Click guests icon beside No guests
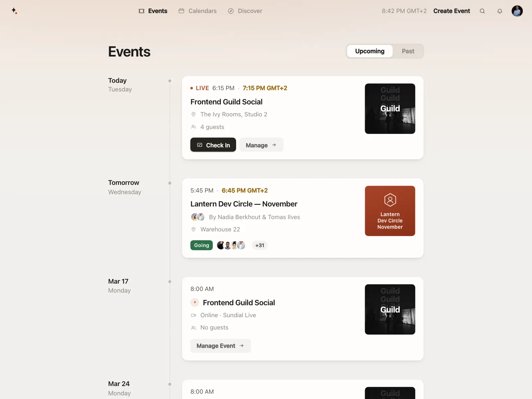This screenshot has height=399, width=532. [x=194, y=328]
